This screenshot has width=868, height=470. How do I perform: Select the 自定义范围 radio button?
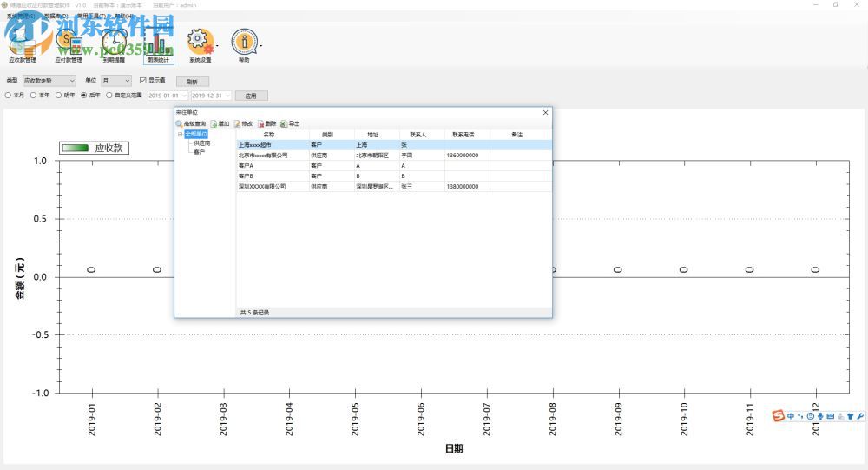(108, 96)
